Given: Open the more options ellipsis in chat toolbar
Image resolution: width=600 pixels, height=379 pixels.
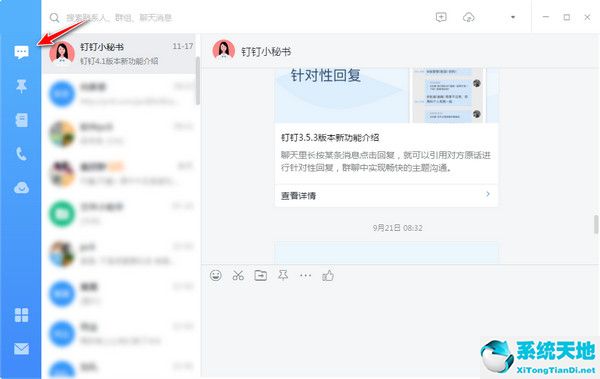Looking at the screenshot, I should tap(305, 275).
